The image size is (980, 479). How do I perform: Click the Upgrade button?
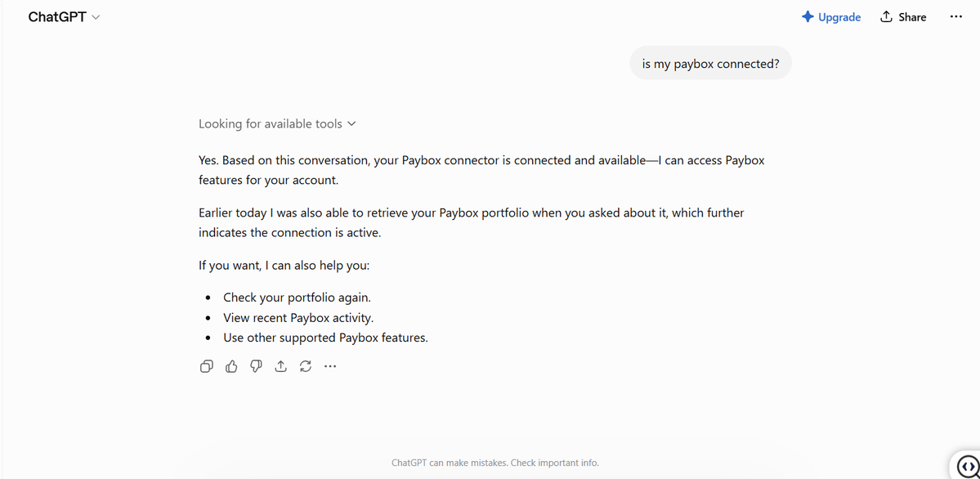(831, 17)
